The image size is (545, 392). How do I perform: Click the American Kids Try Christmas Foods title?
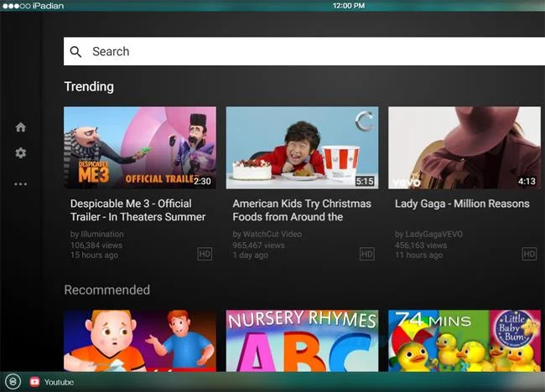point(302,210)
